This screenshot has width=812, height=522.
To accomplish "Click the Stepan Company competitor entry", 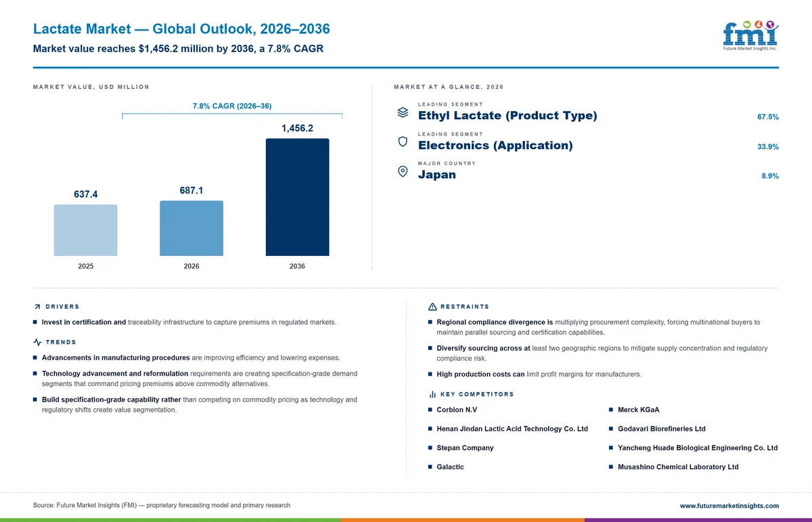I will pyautogui.click(x=465, y=448).
